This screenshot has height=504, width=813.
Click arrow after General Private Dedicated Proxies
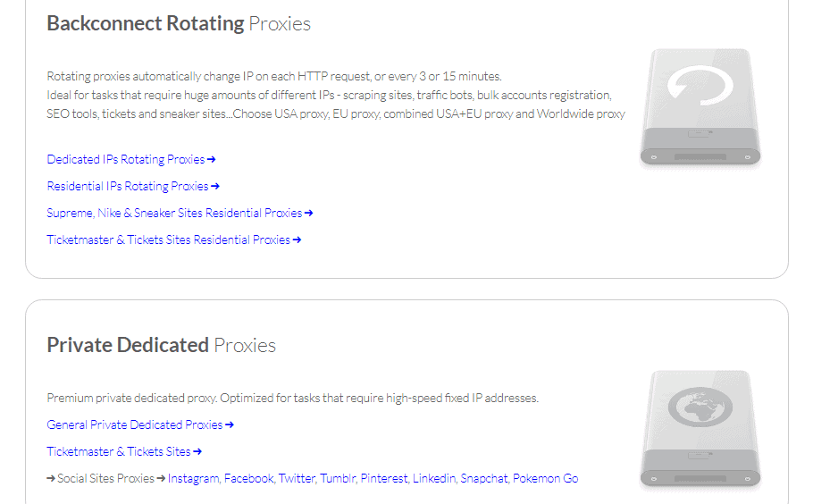click(x=230, y=425)
